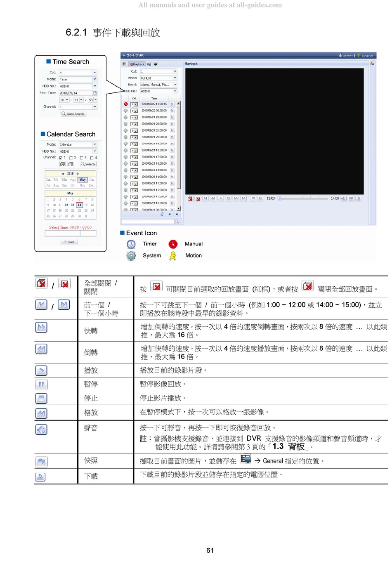Click the first icon left of Playback tab

pos(124,64)
